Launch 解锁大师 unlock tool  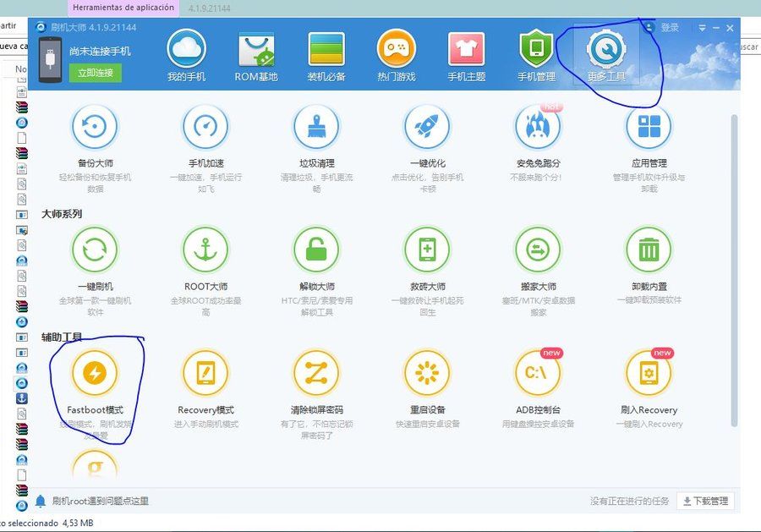(316, 250)
